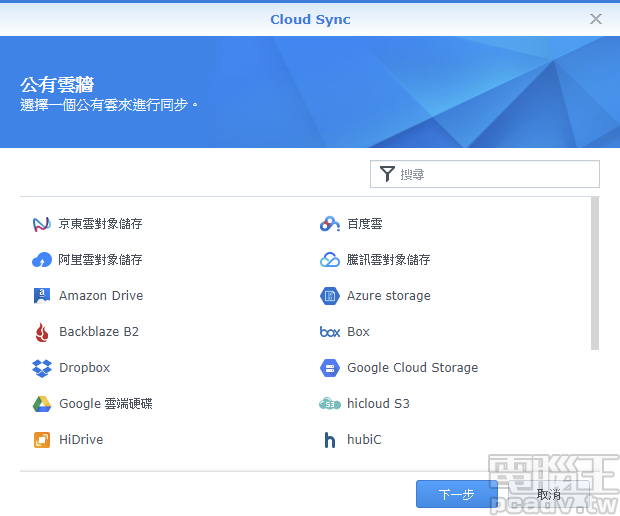Close the Cloud Sync dialog
Image resolution: width=620 pixels, height=516 pixels.
click(x=595, y=19)
